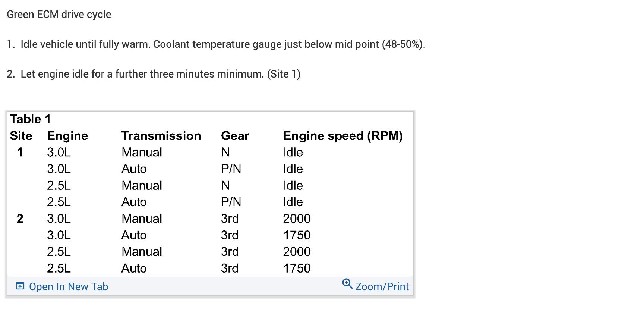Click the Zoom/Print magnifier icon
Image resolution: width=644 pixels, height=314 pixels.
click(347, 284)
